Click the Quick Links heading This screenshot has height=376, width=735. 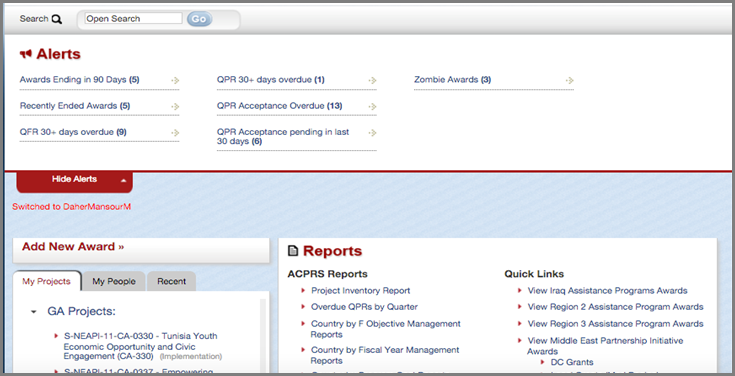(x=534, y=274)
